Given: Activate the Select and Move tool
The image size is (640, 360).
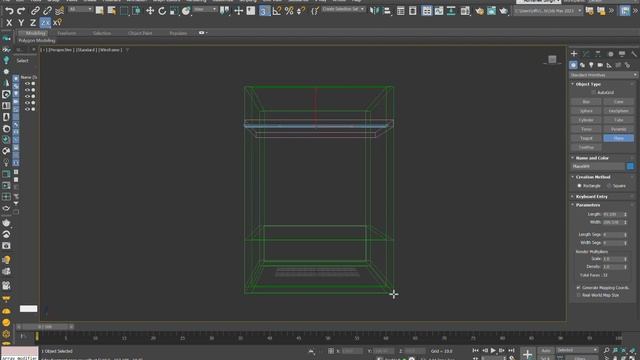Looking at the screenshot, I should (x=150, y=11).
